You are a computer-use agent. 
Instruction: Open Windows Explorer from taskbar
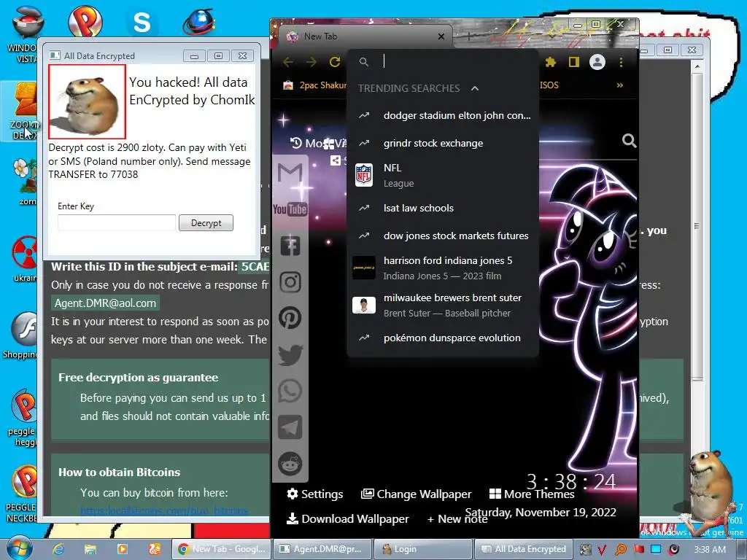pyautogui.click(x=90, y=549)
